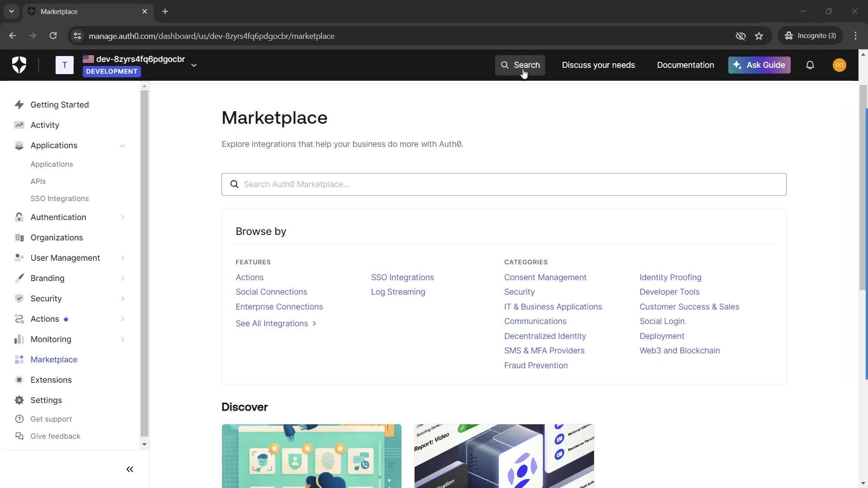Click the tenant T avatar tile
Viewport: 868px width, 488px height.
click(65, 65)
